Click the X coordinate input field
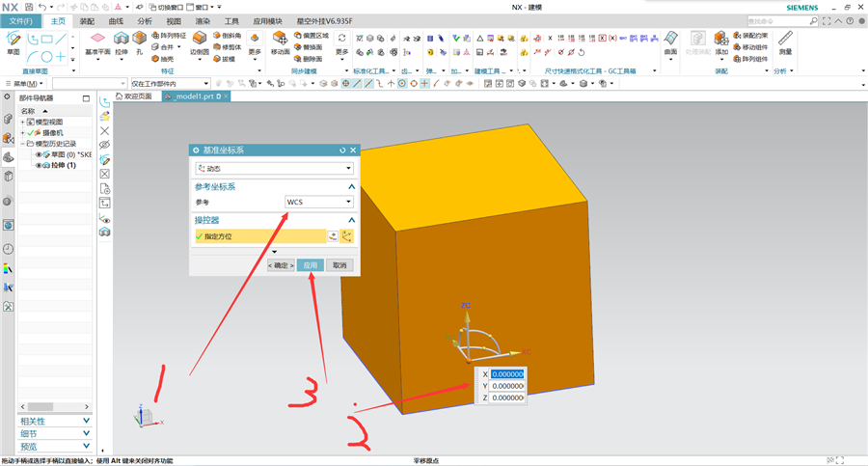Viewport: 868px width, 466px height. coord(507,374)
